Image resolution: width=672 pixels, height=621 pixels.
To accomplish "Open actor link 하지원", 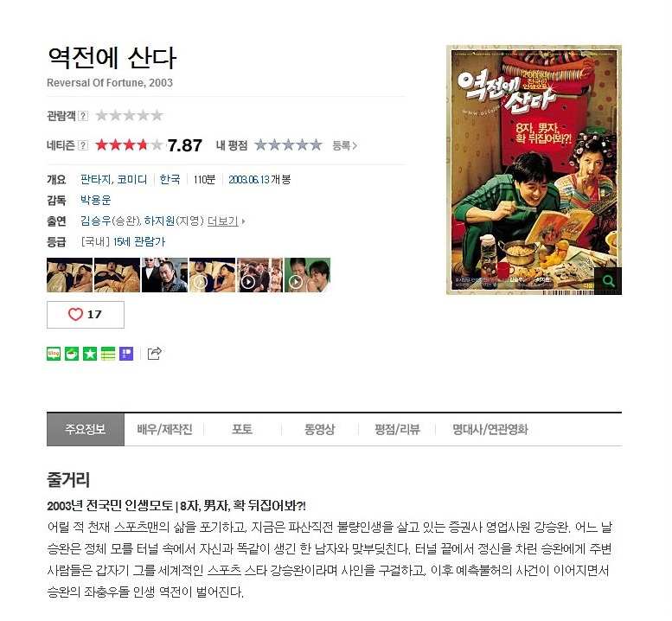I will [x=159, y=221].
